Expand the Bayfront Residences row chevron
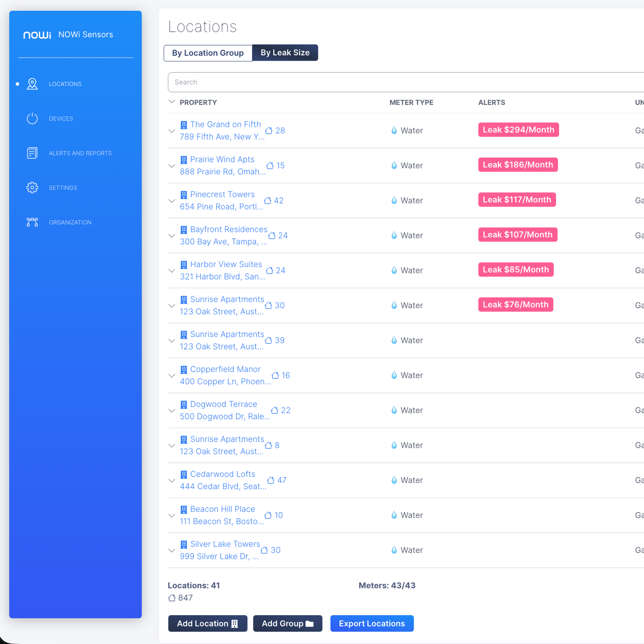Viewport: 644px width, 644px height. tap(172, 236)
